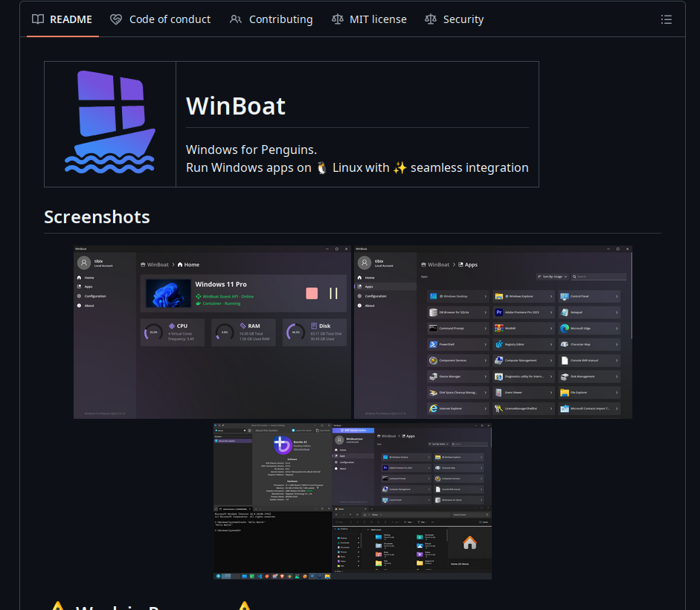Expand the Component Services row chevron
Viewport: 700px width, 610px height.
coord(486,360)
